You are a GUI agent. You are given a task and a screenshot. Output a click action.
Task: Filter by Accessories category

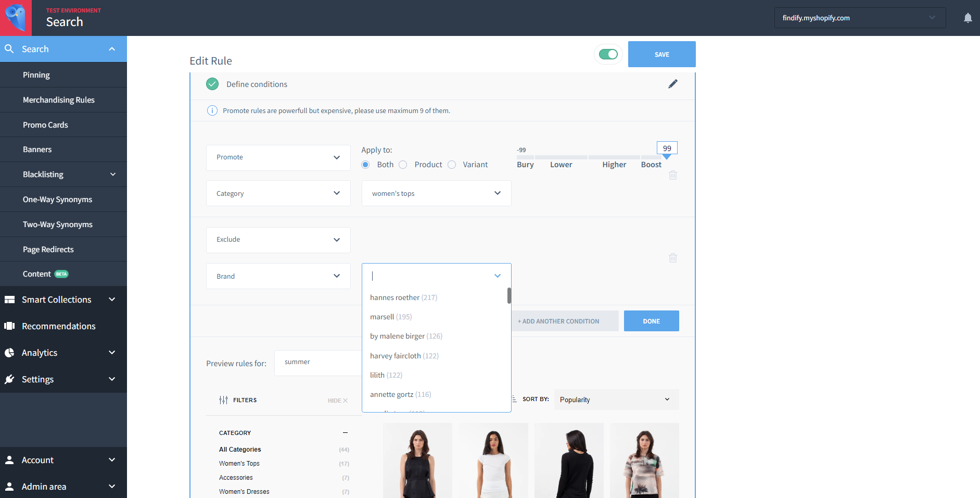coord(236,478)
